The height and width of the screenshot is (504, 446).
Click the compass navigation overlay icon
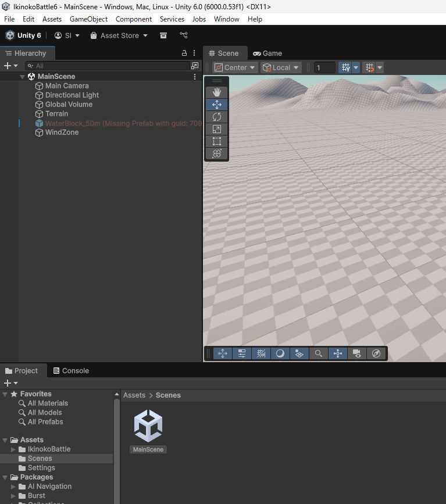click(x=376, y=353)
